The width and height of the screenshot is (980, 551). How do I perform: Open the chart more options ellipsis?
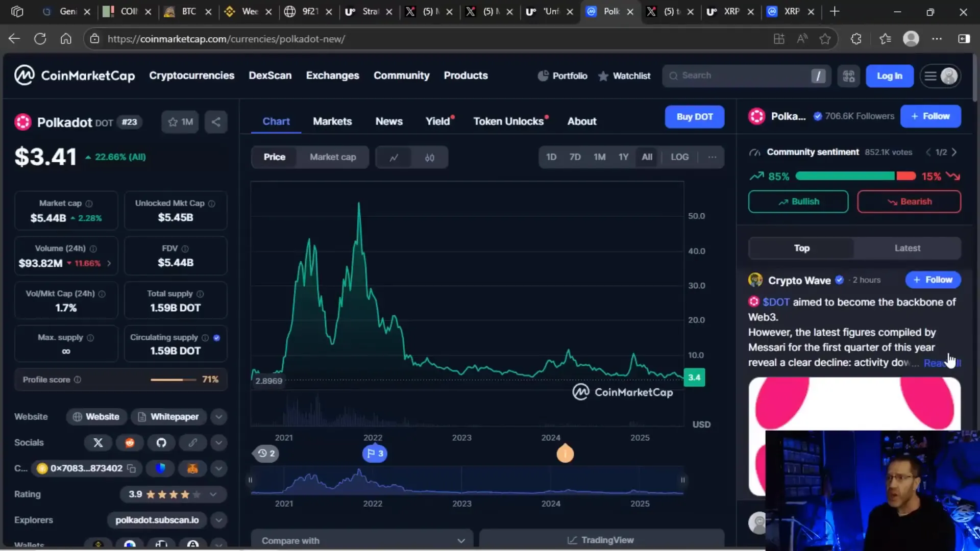pos(712,157)
